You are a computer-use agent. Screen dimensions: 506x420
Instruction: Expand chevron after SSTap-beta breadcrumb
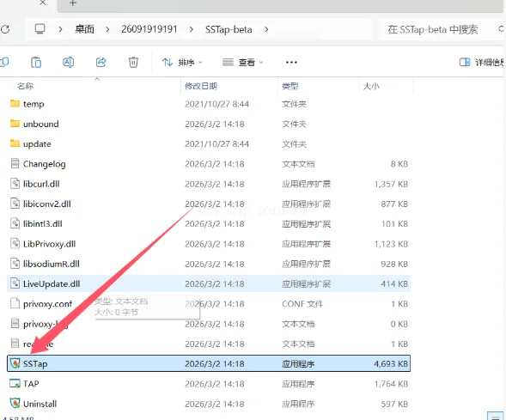[x=266, y=29]
